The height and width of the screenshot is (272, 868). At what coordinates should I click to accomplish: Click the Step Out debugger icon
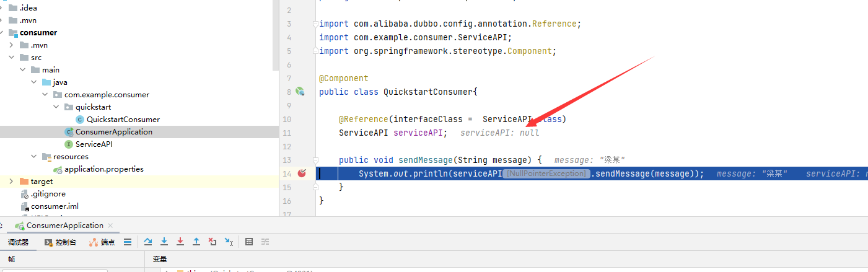pos(196,242)
